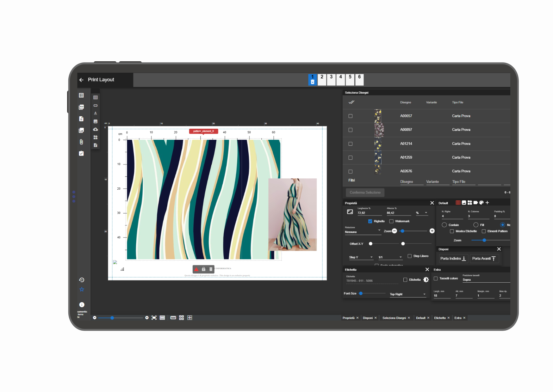This screenshot has height=392, width=553.
Task: Click the Proprietà zoom plus button
Action: tap(432, 231)
